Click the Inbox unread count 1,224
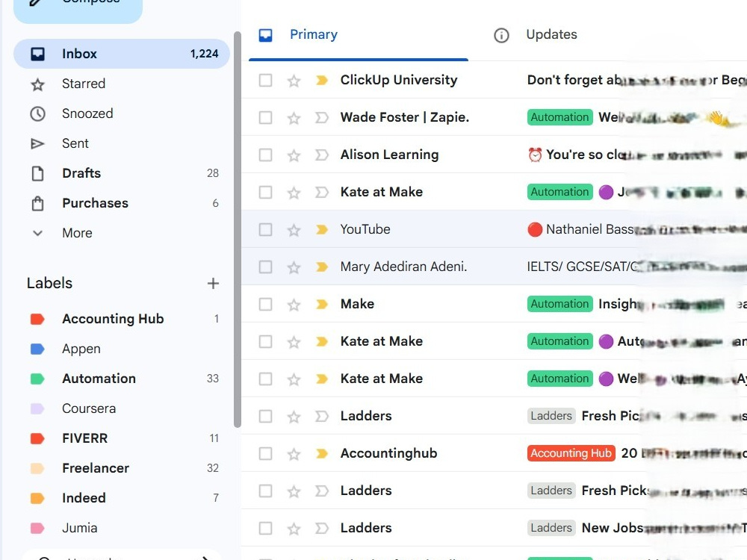 [205, 54]
